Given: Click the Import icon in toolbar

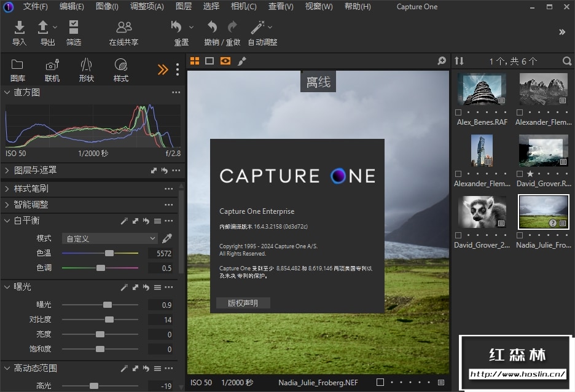Looking at the screenshot, I should click(19, 28).
